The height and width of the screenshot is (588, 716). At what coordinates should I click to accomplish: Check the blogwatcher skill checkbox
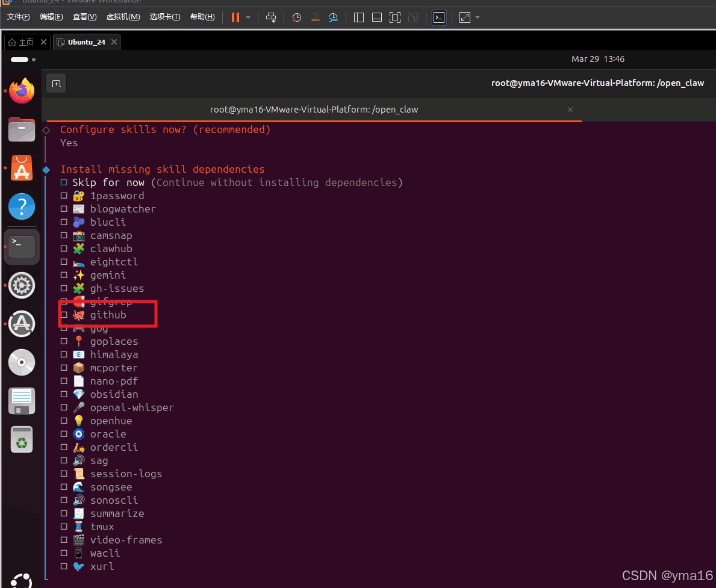[63, 209]
